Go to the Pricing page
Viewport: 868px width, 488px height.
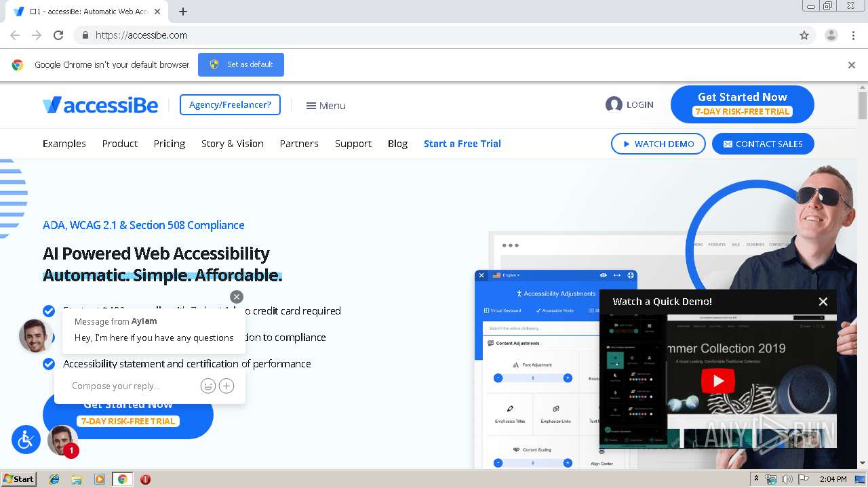(x=170, y=144)
